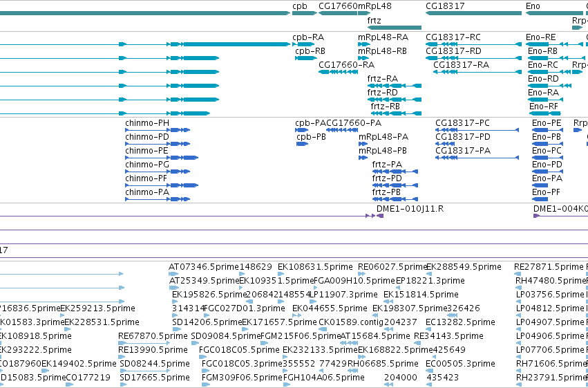Screen dimensions: 588x388
Task: Click the RE34143.5prime EST label
Action: 448,336
